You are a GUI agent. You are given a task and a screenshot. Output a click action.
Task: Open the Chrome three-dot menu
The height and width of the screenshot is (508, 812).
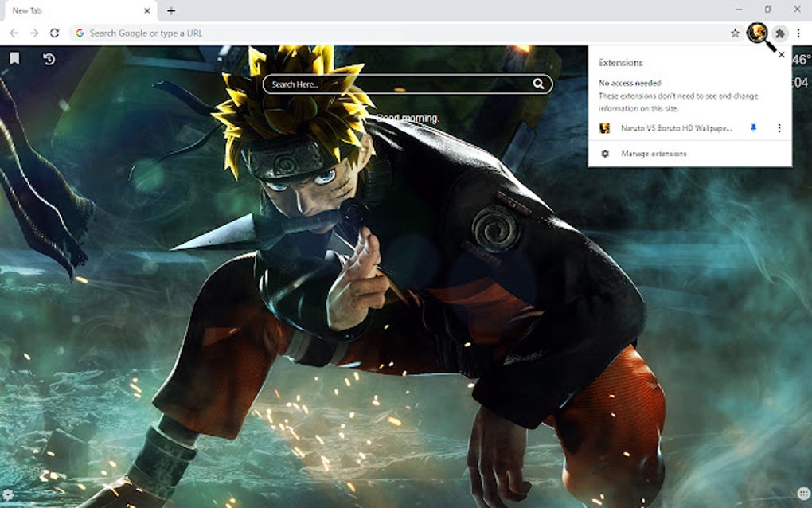coord(798,33)
